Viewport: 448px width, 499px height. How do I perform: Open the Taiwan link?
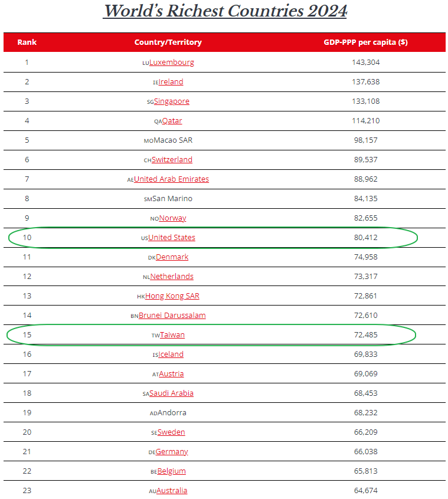coord(172,335)
